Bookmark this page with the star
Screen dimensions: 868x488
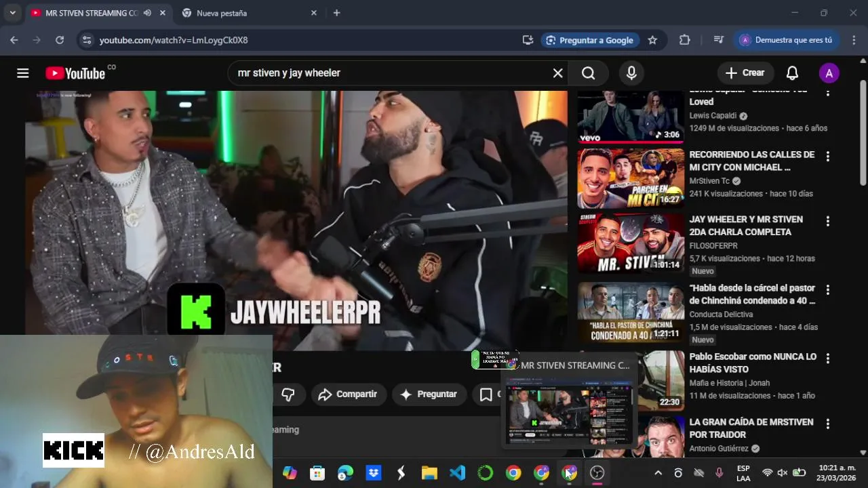652,40
